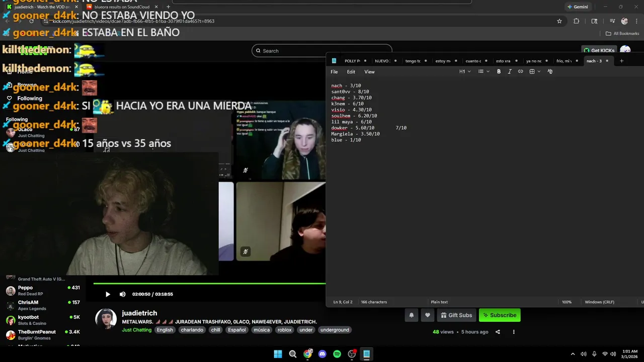Open the Windows Start menu
The height and width of the screenshot is (362, 644).
[x=278, y=354]
